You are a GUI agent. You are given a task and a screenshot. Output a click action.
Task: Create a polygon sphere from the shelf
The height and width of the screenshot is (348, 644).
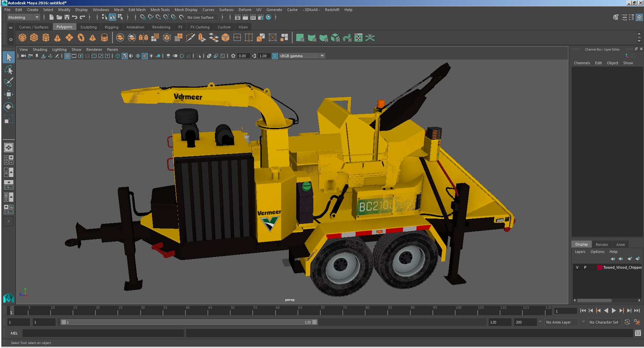tap(22, 38)
